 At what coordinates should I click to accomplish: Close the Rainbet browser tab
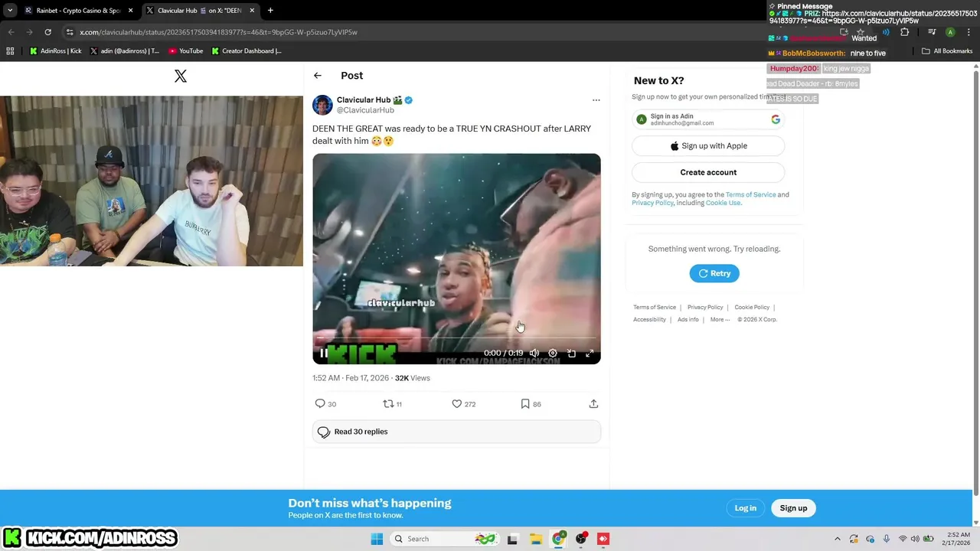pos(130,11)
